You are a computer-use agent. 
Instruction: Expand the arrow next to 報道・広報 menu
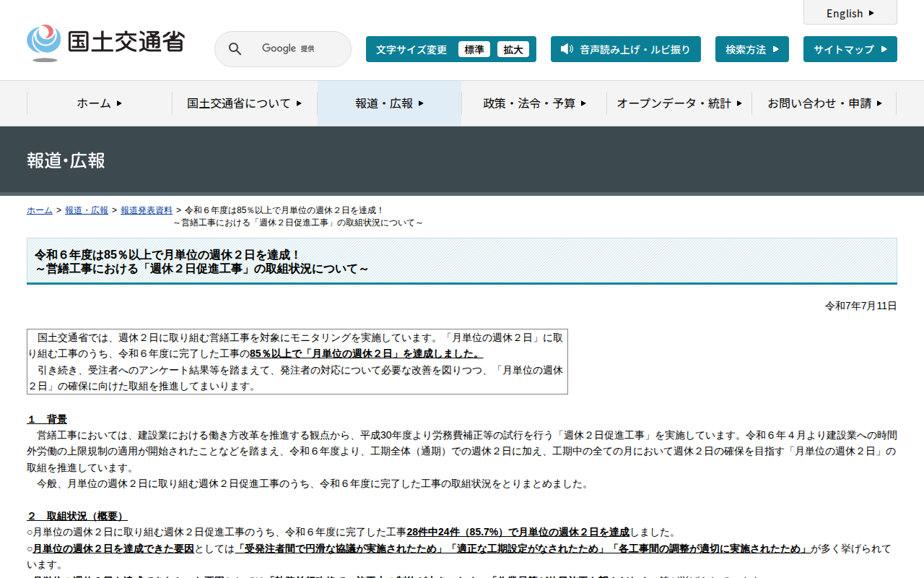(x=421, y=103)
